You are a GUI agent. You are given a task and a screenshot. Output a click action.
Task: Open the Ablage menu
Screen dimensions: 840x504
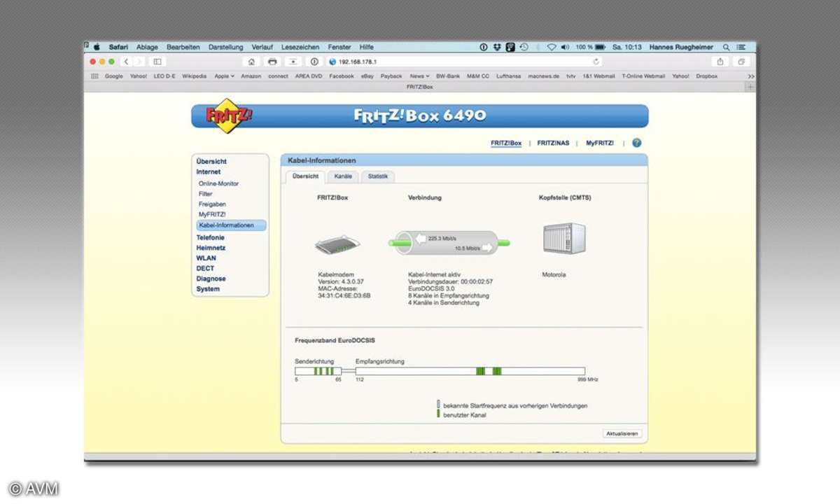(x=147, y=47)
